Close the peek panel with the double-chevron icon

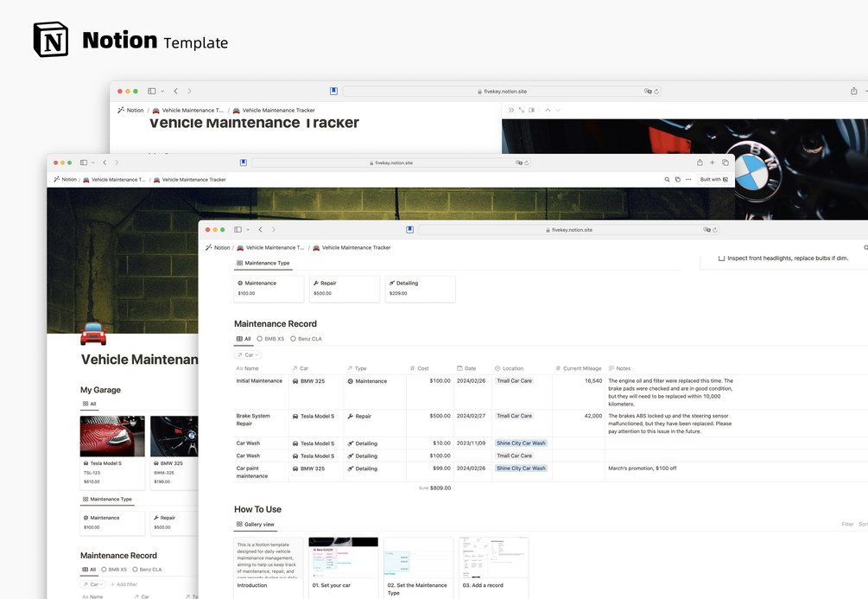[511, 110]
